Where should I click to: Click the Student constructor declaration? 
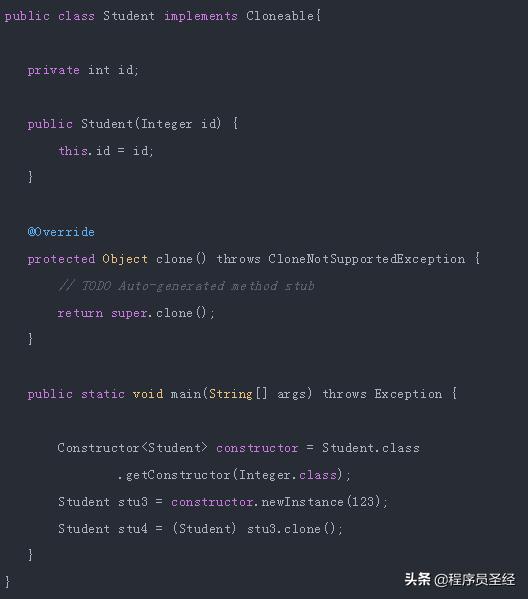tap(133, 124)
